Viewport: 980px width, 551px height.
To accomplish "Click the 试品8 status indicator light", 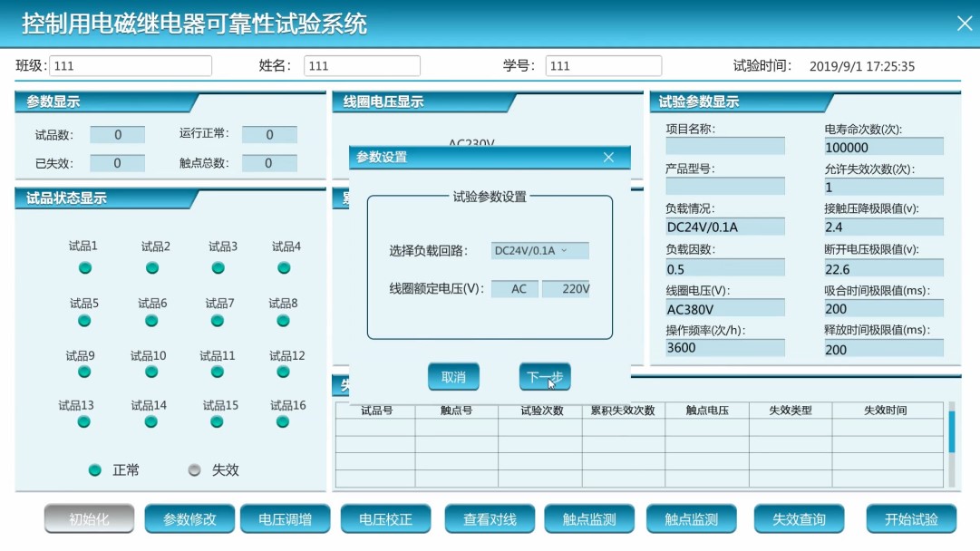I will click(283, 321).
